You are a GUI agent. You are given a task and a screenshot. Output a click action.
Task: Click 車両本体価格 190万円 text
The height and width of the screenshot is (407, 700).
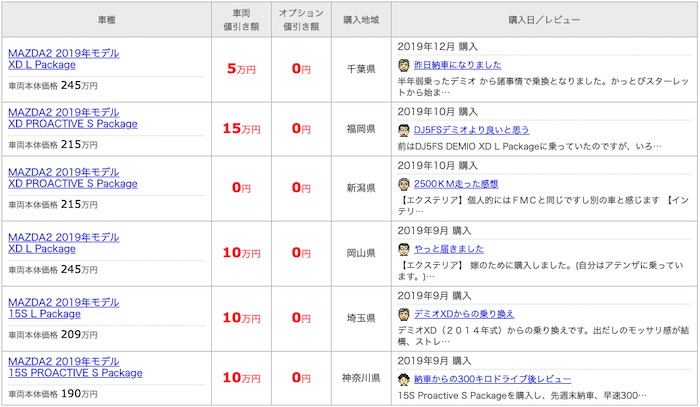click(53, 394)
